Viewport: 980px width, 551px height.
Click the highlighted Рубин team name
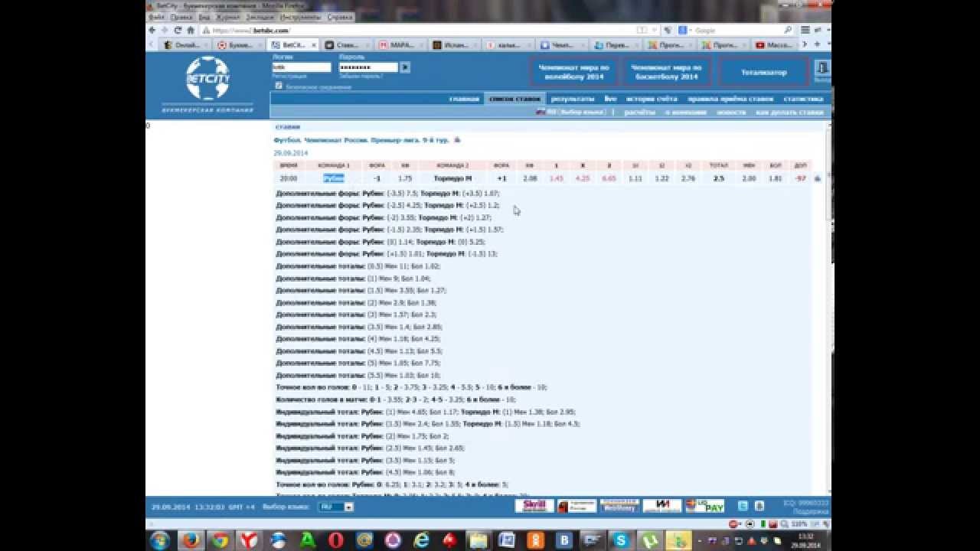334,178
